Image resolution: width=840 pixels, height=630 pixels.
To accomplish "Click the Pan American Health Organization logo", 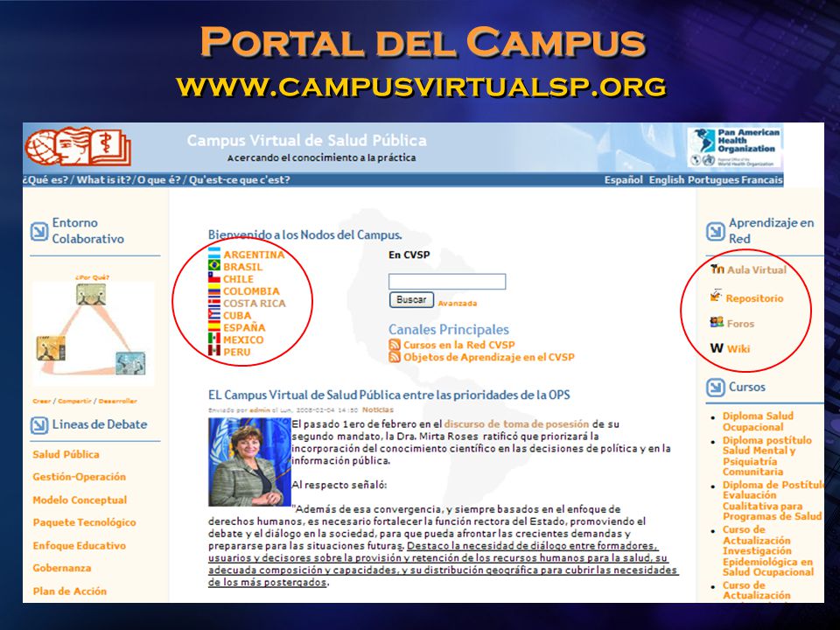I will [x=734, y=148].
